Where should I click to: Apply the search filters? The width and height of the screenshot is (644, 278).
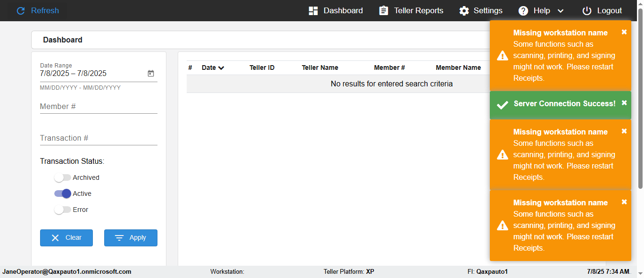[131, 238]
